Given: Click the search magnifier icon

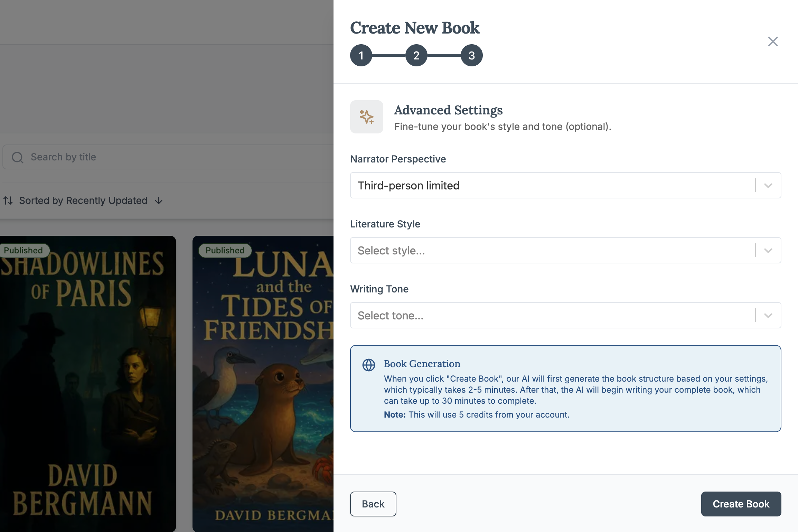Looking at the screenshot, I should coord(17,157).
